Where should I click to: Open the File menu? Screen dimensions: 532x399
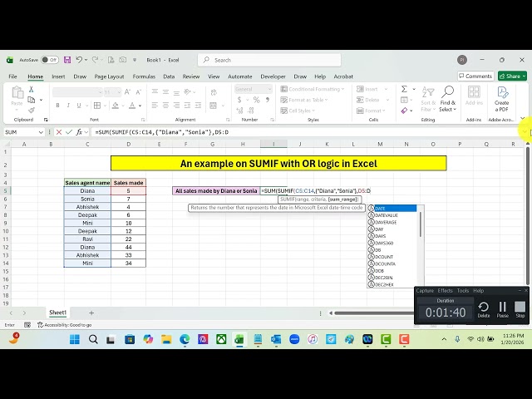point(13,76)
